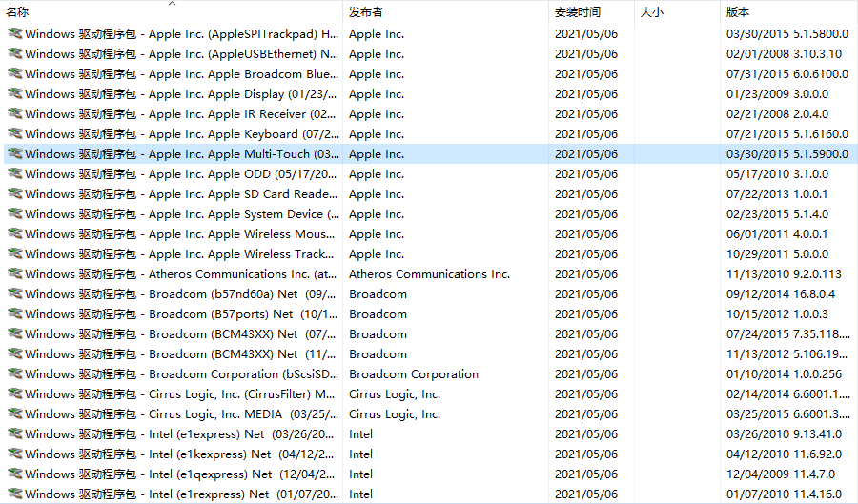Screen dimensions: 858x504
Task: Click the Broadcom B57ports driver icon
Action: tap(15, 313)
